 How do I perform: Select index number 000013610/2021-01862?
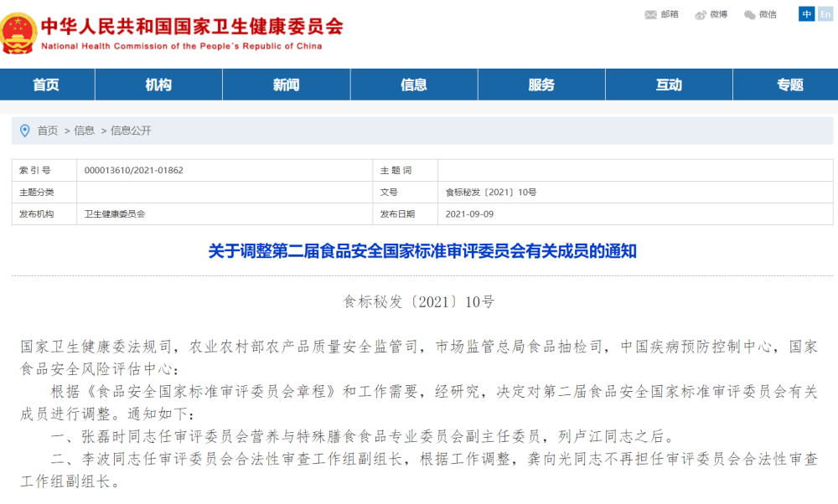tap(133, 170)
